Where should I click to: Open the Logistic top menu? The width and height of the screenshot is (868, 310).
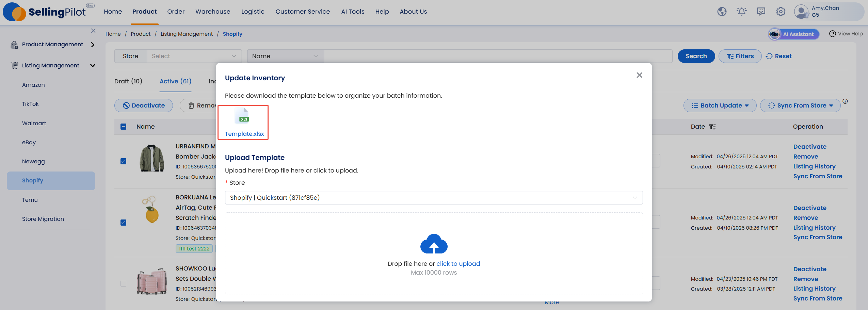coord(253,12)
